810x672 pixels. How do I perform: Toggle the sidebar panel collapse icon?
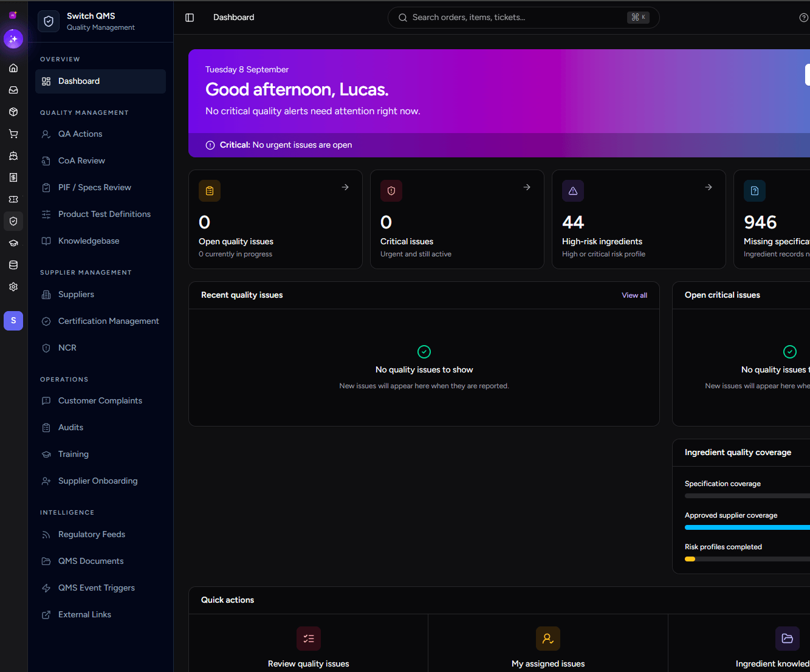190,18
